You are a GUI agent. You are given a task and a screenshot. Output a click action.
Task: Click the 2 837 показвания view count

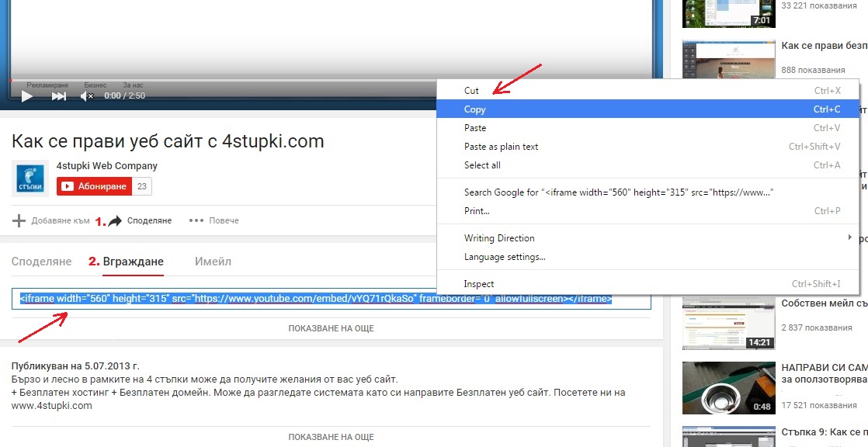(817, 327)
